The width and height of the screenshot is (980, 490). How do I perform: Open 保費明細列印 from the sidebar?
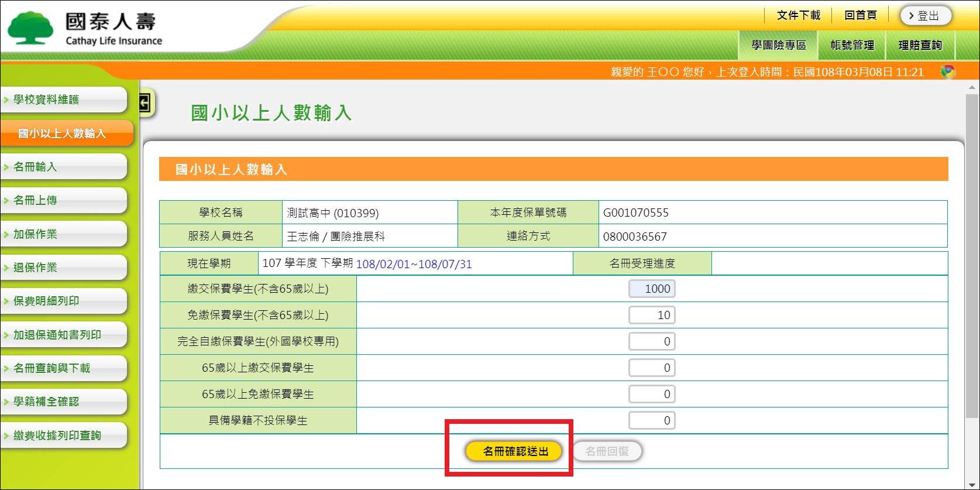coord(63,301)
